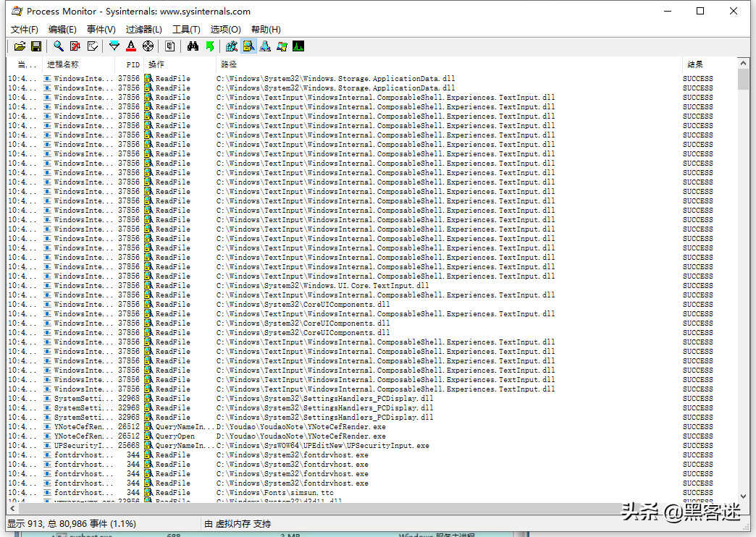Save events with the floppy disk icon
Screen dimensions: 756x537
tap(36, 46)
